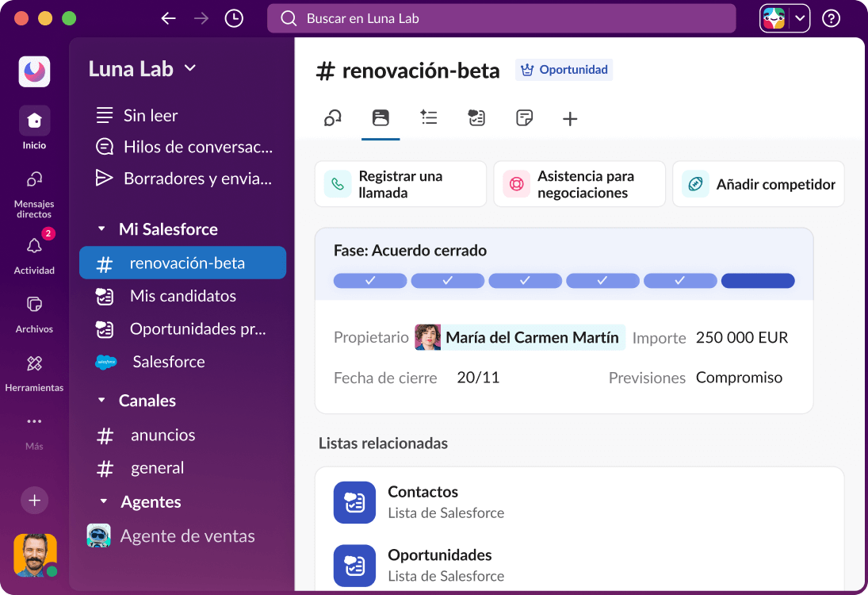Collapse the Canales section
The width and height of the screenshot is (868, 595).
tap(102, 401)
